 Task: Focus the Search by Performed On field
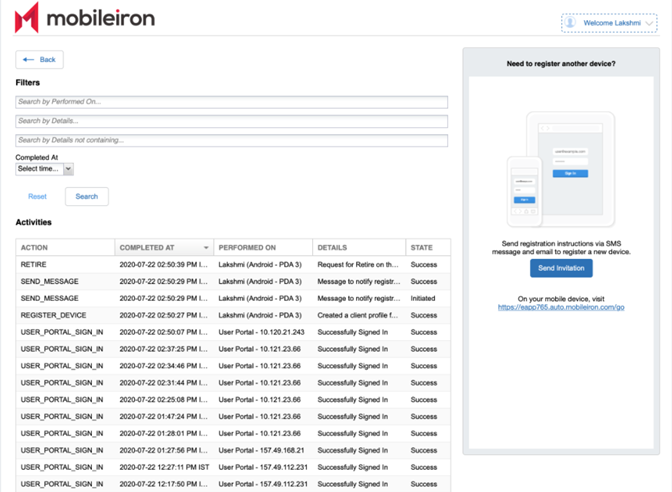pos(231,102)
